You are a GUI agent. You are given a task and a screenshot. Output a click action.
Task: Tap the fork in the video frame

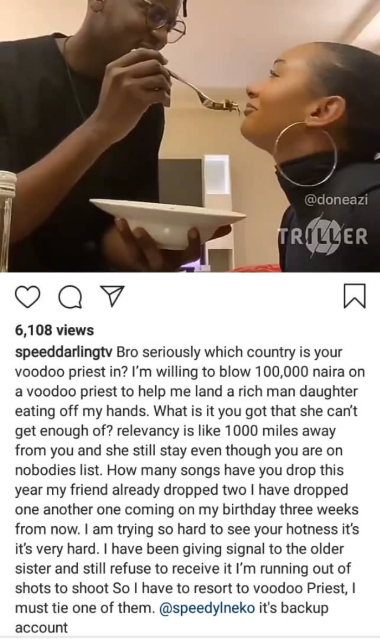(205, 93)
